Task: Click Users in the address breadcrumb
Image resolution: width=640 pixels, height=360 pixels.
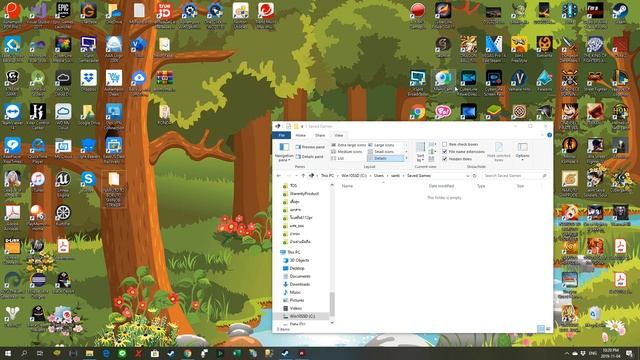Action: pyautogui.click(x=379, y=176)
